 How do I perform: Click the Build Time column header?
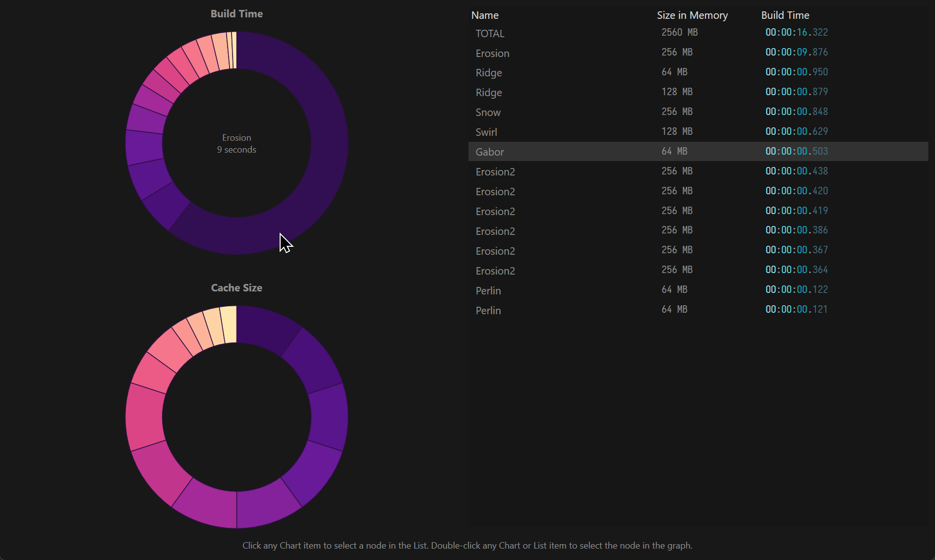pos(785,15)
